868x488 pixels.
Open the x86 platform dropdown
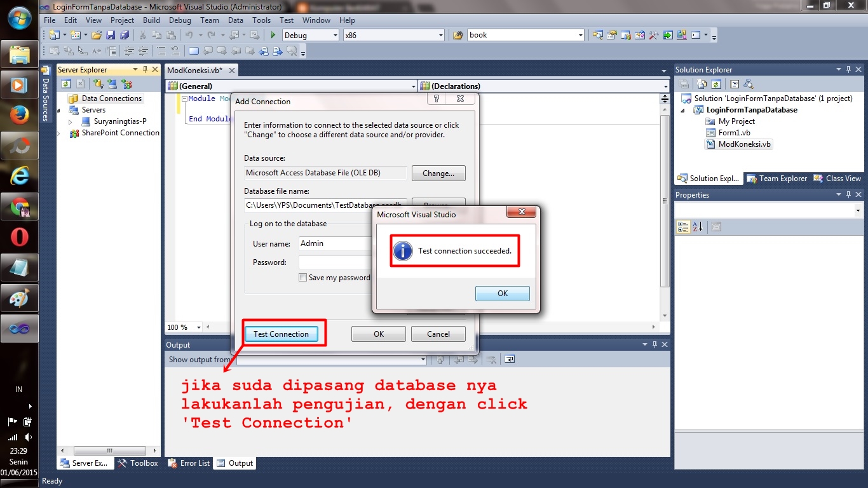(441, 36)
